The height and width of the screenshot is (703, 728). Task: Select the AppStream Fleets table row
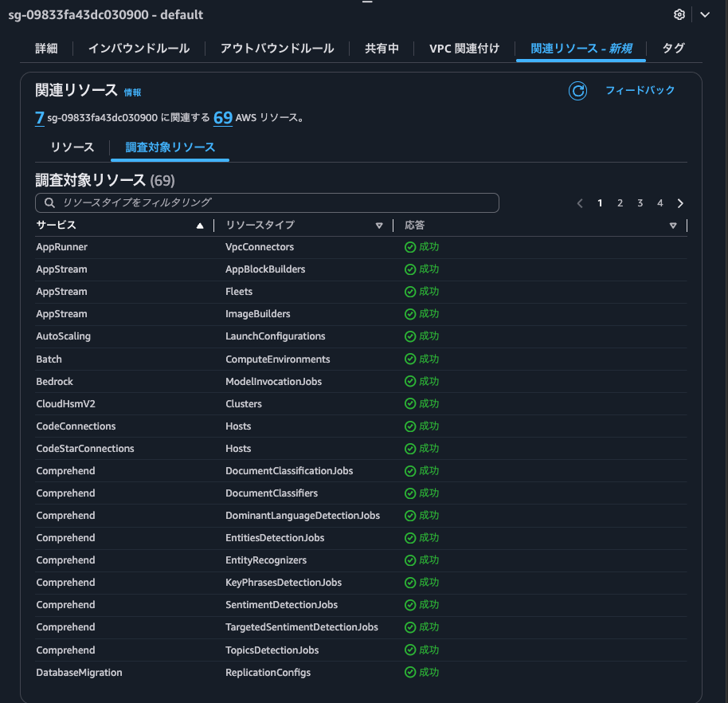coord(239,291)
